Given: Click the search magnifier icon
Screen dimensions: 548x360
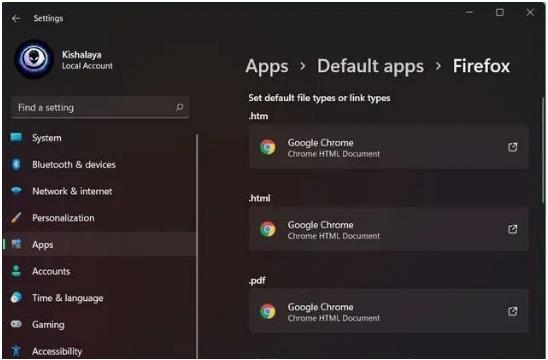Looking at the screenshot, I should point(180,107).
